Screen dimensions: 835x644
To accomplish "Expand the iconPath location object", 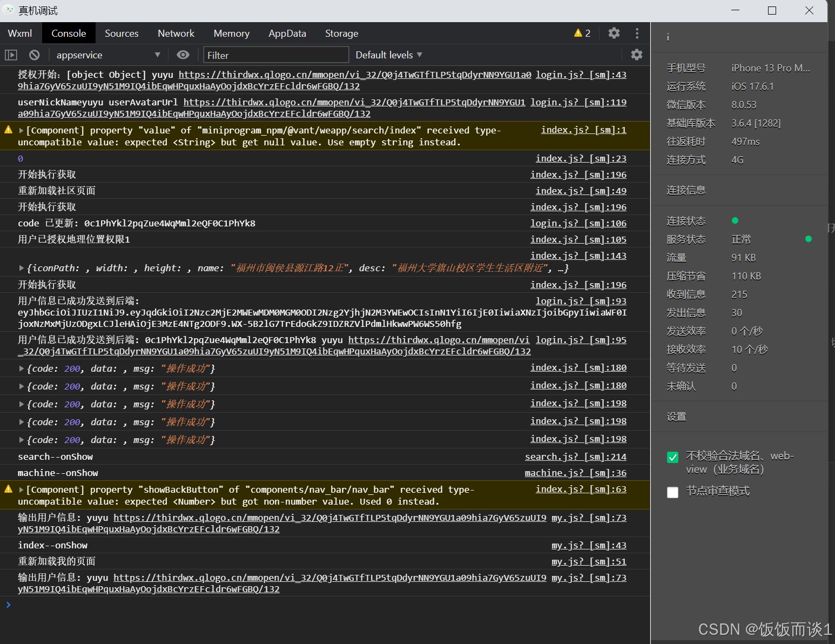I will pyautogui.click(x=22, y=268).
